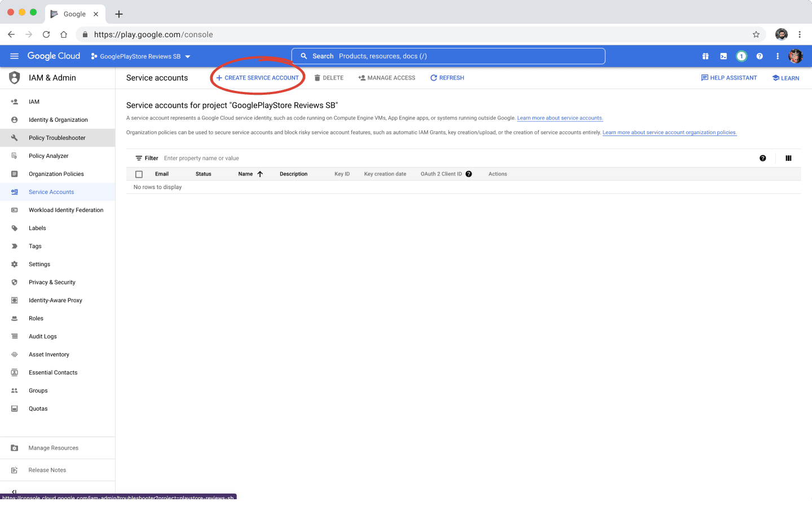
Task: Click the Google Cloud logo
Action: (x=54, y=56)
